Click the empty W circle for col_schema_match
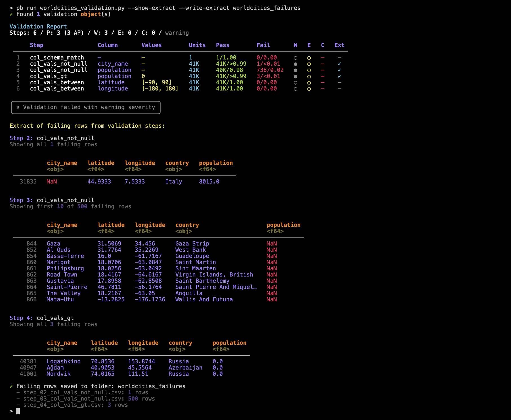 295,58
